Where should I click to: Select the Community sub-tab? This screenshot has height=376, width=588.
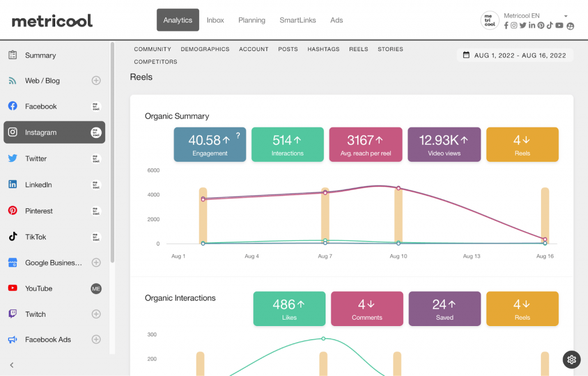[x=153, y=49]
